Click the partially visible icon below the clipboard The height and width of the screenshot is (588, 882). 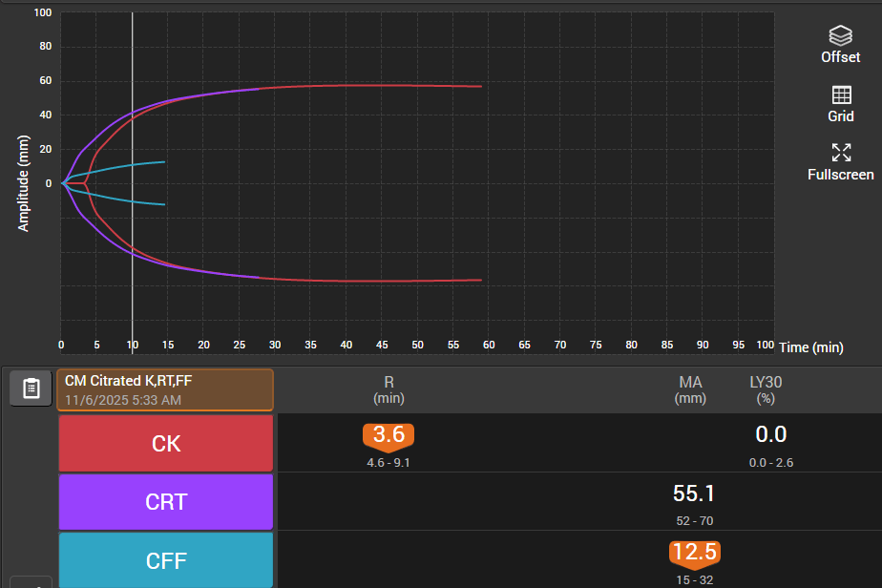click(31, 582)
